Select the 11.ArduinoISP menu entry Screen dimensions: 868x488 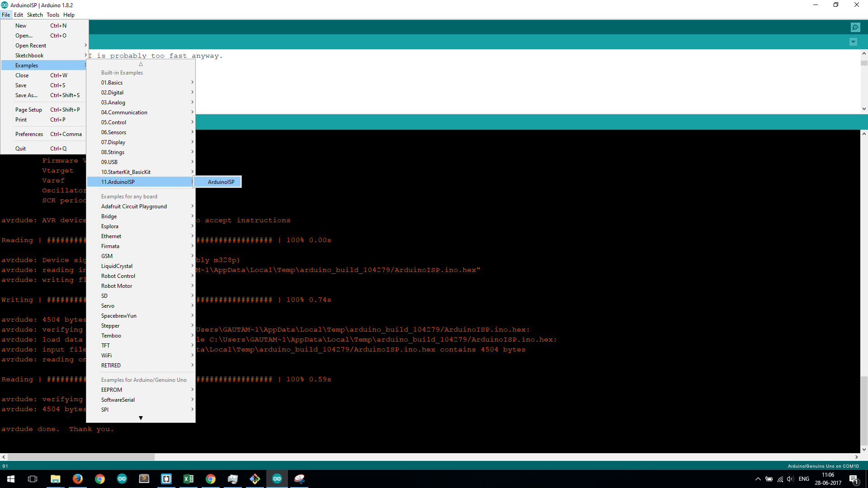(141, 182)
